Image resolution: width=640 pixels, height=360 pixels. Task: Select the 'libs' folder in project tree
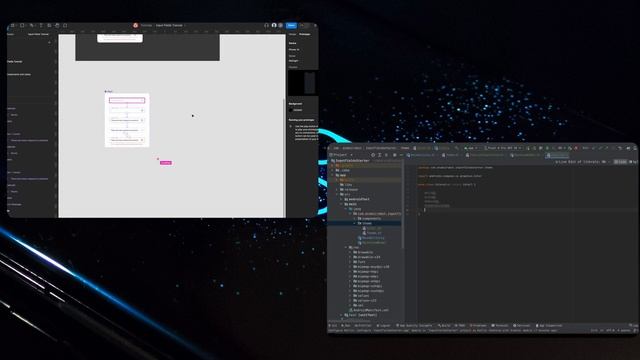(345, 184)
